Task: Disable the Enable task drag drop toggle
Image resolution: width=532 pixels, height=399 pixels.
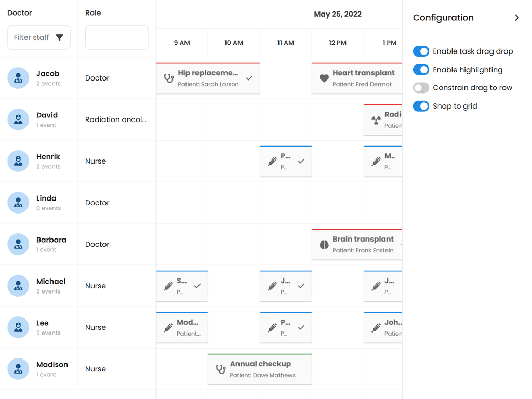Action: [421, 51]
